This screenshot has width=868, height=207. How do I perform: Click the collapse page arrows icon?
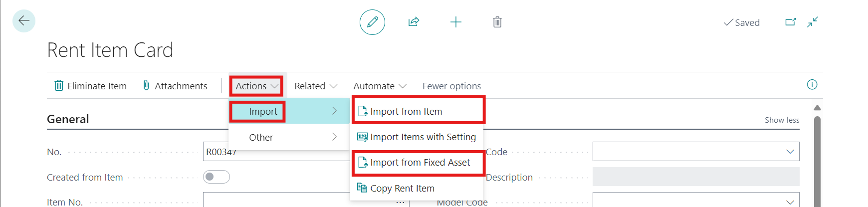point(813,22)
